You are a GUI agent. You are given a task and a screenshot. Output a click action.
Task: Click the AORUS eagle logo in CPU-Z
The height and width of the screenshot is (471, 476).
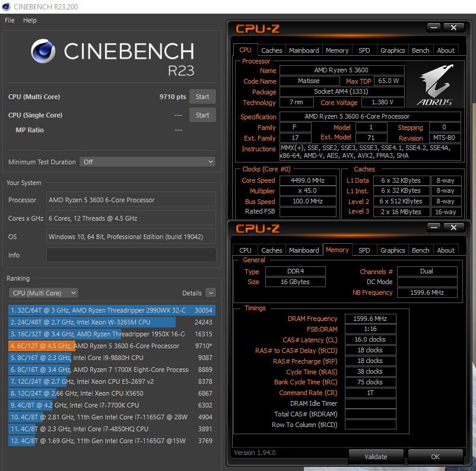click(435, 85)
